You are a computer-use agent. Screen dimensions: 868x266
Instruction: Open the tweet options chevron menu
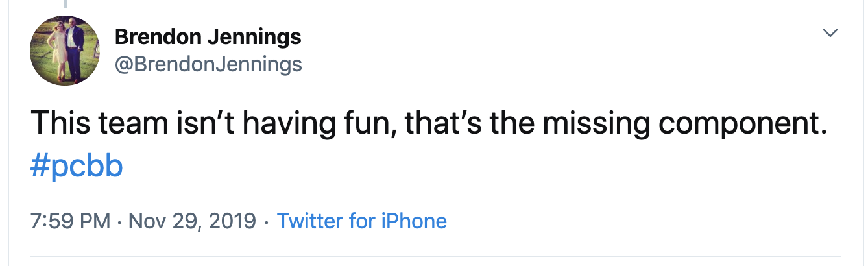pos(830,32)
